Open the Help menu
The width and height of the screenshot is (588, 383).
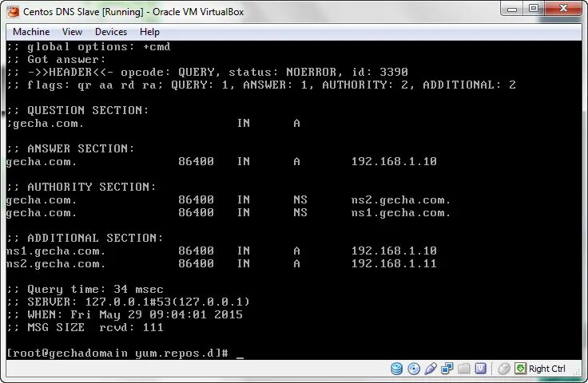149,32
